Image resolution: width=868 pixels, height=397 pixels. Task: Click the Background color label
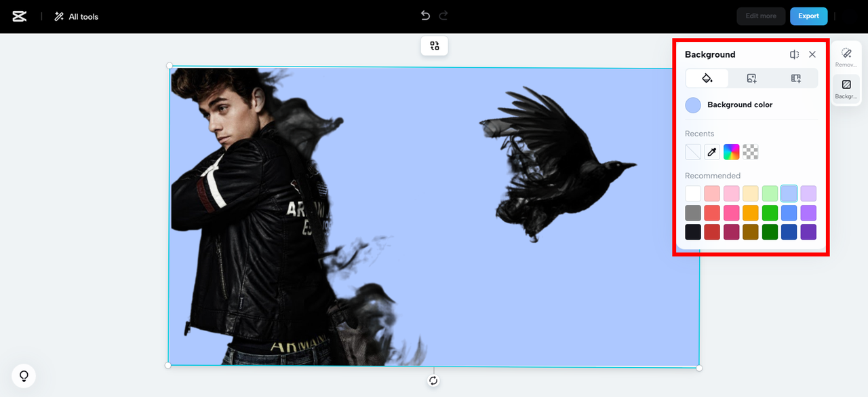tap(740, 105)
